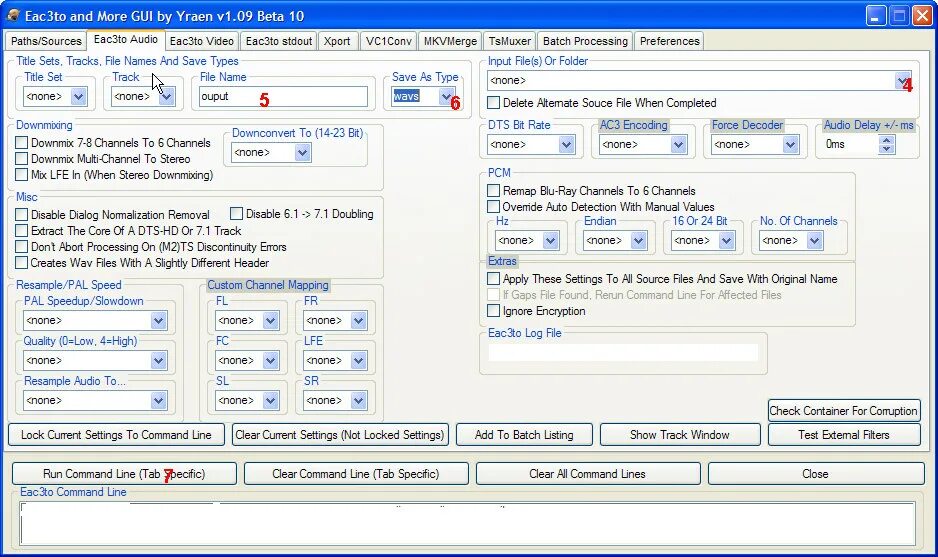Expand the Title Set dropdown
Viewport: 938px width, 557px height.
[x=78, y=96]
